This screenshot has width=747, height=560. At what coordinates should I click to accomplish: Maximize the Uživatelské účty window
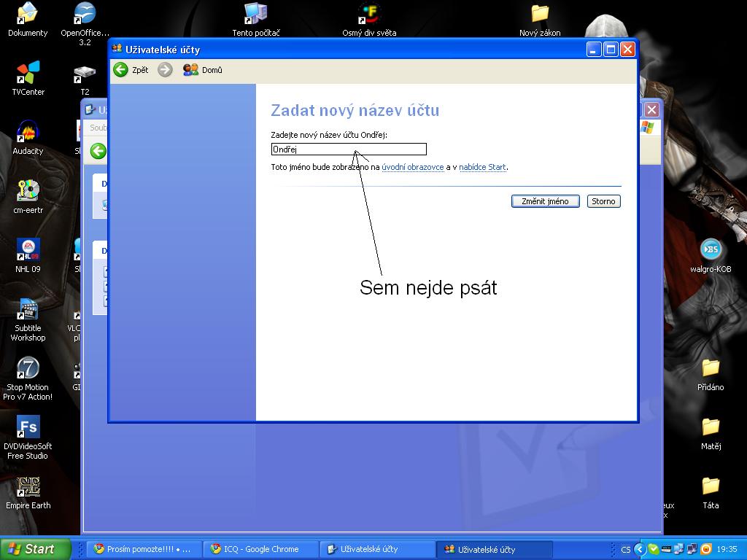pos(611,50)
